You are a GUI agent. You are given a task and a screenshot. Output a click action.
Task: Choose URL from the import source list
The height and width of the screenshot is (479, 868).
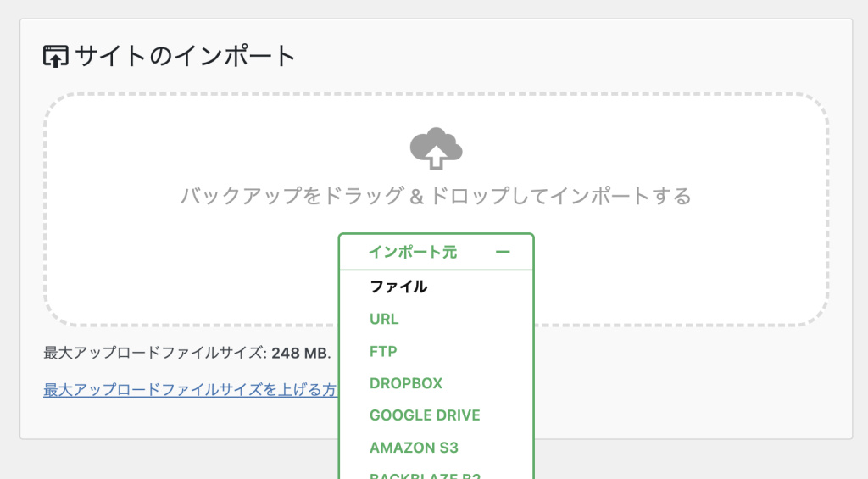[x=384, y=319]
